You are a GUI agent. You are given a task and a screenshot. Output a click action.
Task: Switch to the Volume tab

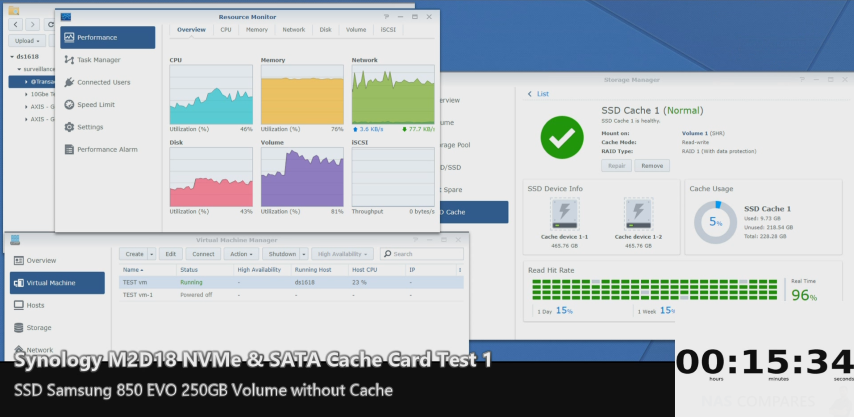click(x=356, y=30)
